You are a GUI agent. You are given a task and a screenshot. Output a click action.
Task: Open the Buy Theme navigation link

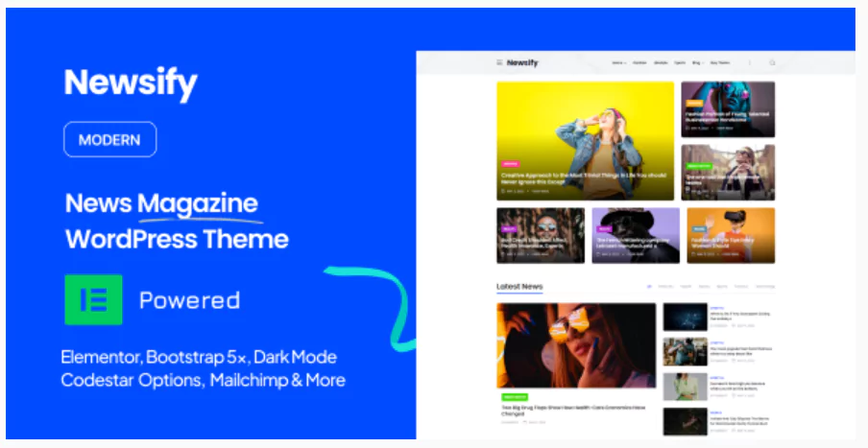pos(719,62)
